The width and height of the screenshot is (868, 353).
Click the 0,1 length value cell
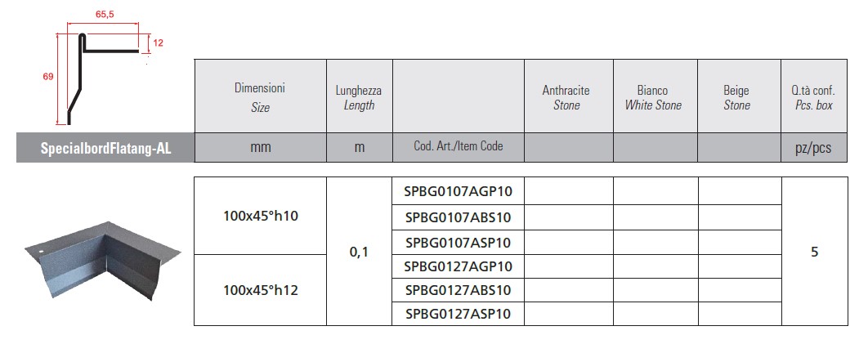click(x=360, y=251)
